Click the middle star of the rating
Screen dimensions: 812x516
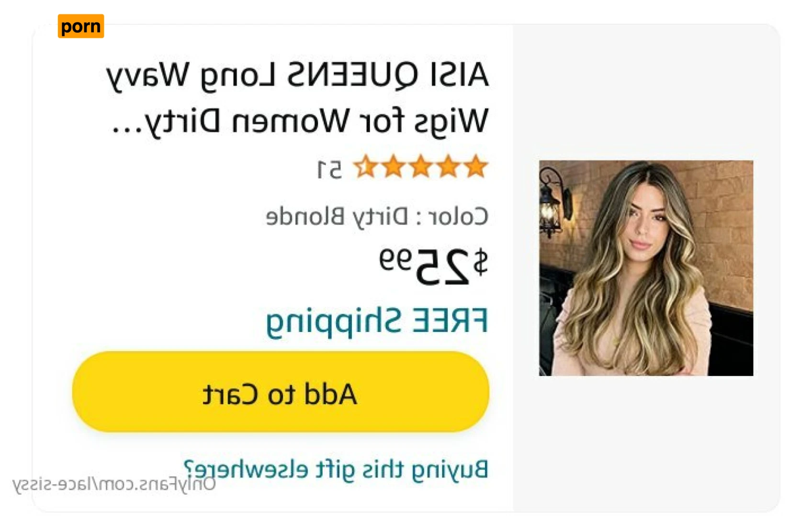[421, 166]
